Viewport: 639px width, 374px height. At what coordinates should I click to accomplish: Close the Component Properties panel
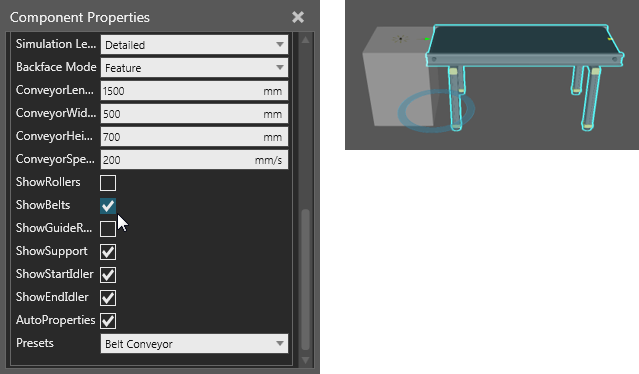pos(298,17)
